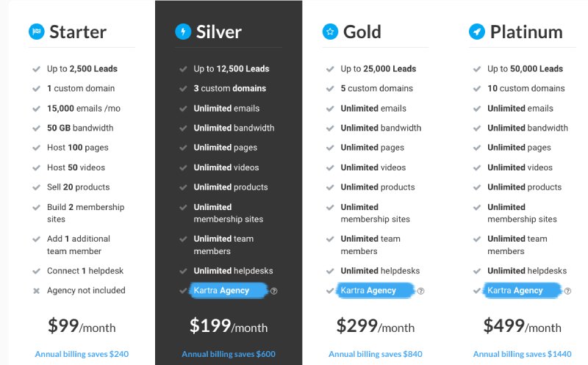The image size is (588, 365).
Task: Click the Silver annual billing saves $600 link
Action: pos(229,354)
